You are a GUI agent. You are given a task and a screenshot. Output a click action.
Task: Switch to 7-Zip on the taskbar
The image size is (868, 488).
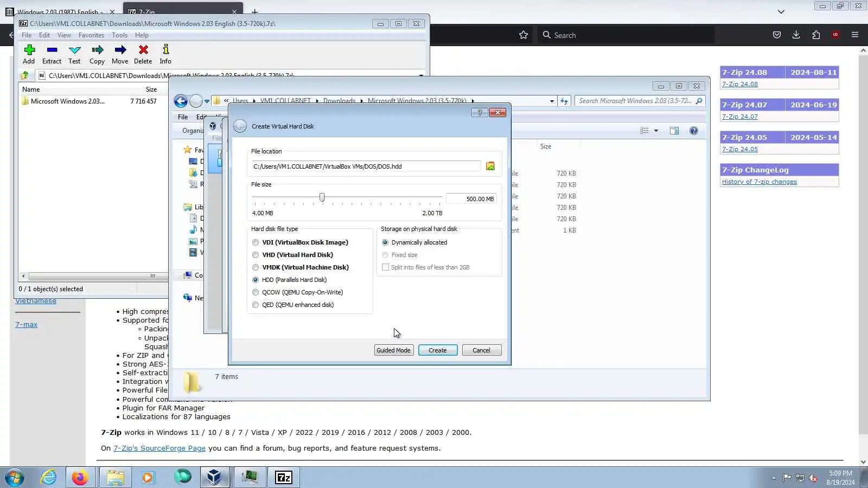(x=284, y=477)
